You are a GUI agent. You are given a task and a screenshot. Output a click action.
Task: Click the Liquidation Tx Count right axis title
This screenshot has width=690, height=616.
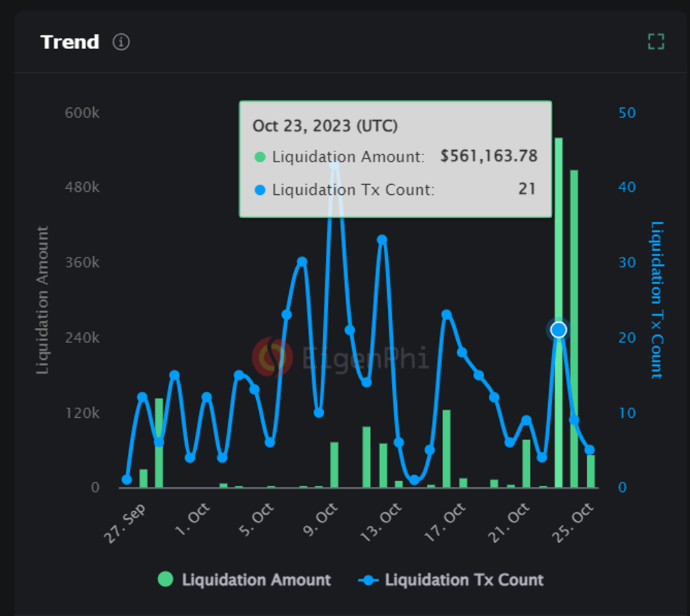tap(657, 299)
